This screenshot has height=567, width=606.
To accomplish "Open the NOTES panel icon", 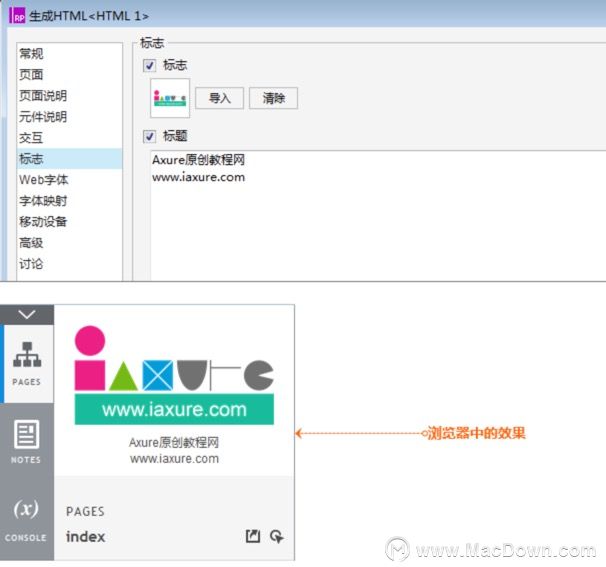I will (26, 434).
